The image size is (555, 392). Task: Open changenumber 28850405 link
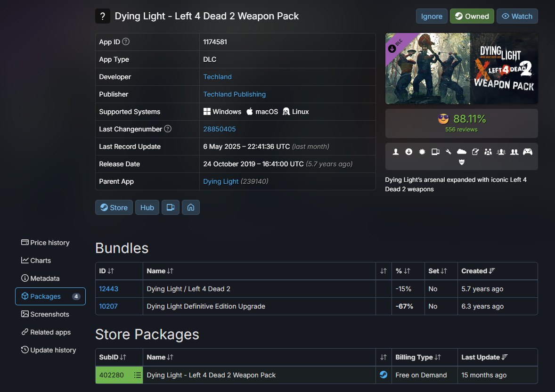tap(220, 129)
